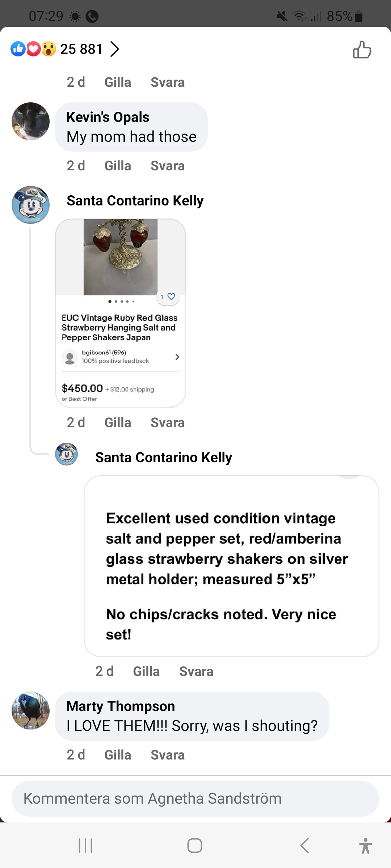Image resolution: width=391 pixels, height=868 pixels.
Task: Like Kevin's Opals comment with Gilla
Action: click(x=118, y=166)
